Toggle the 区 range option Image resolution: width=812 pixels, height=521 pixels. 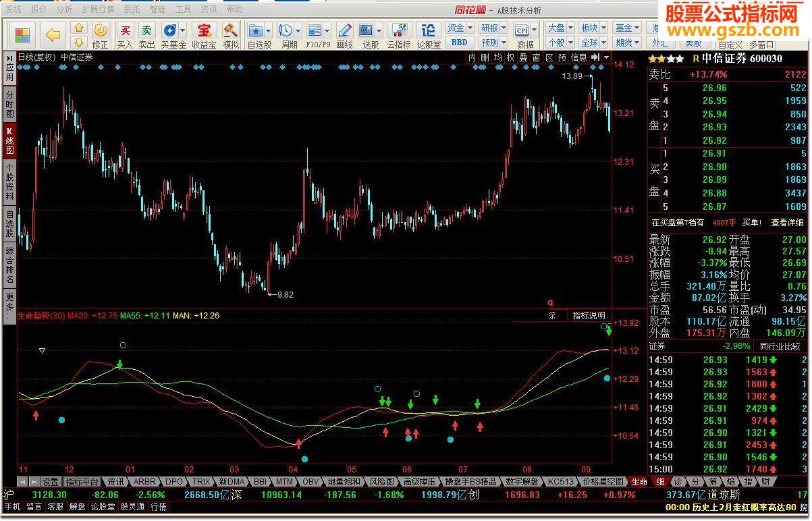549,58
